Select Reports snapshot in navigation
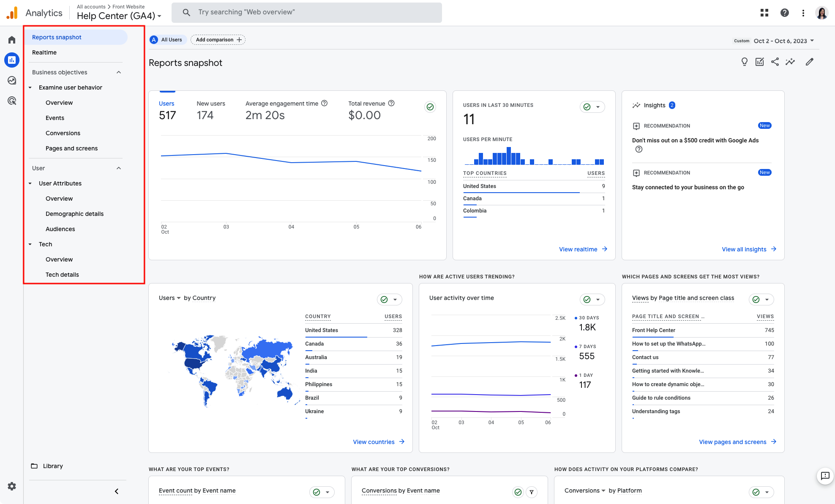The image size is (835, 504). tap(76, 37)
